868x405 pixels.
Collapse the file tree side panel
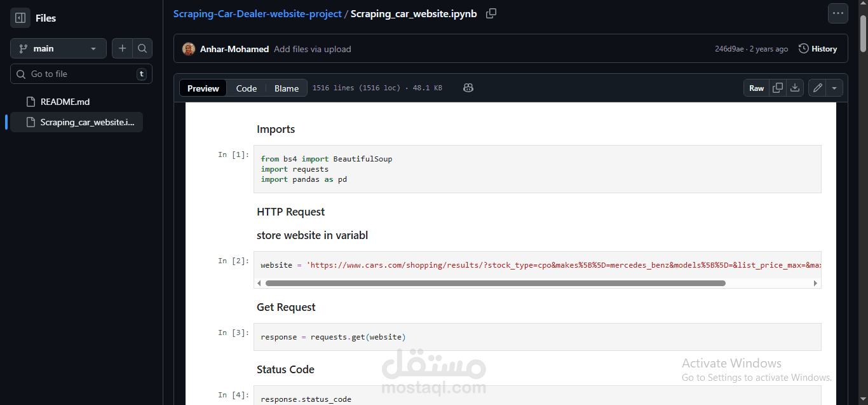20,18
